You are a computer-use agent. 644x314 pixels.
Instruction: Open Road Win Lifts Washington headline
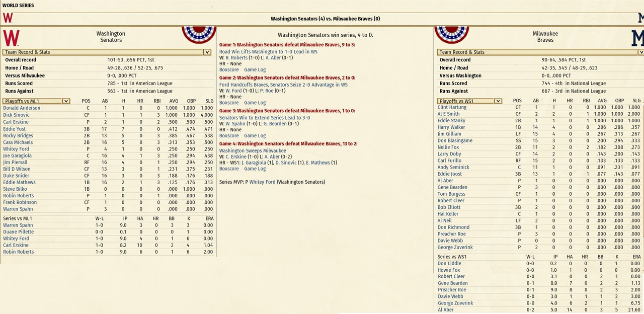tap(268, 52)
